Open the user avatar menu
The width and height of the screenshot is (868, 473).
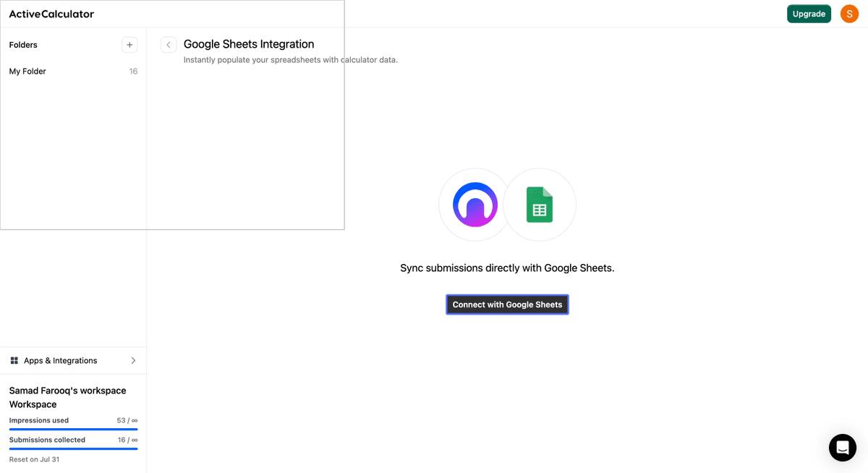click(x=849, y=14)
